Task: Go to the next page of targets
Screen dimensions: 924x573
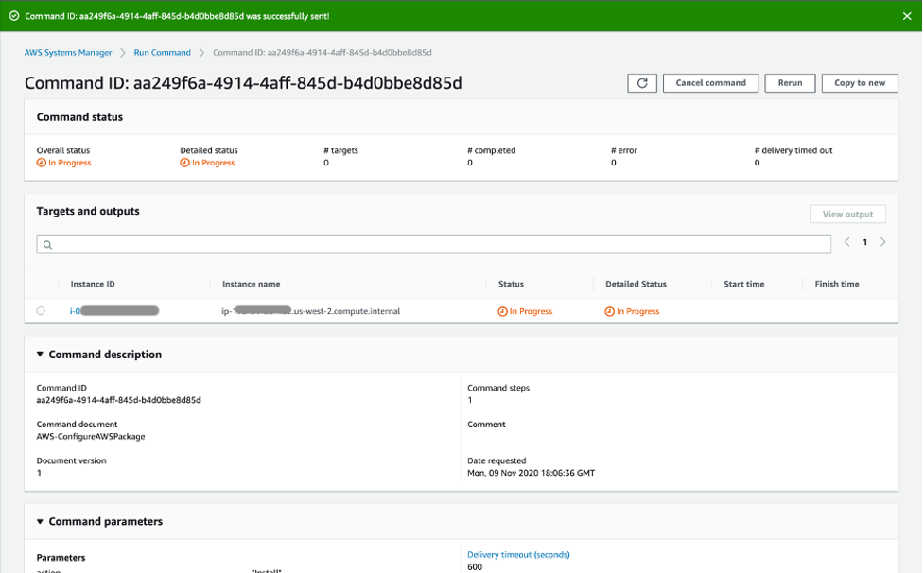Action: click(x=882, y=242)
